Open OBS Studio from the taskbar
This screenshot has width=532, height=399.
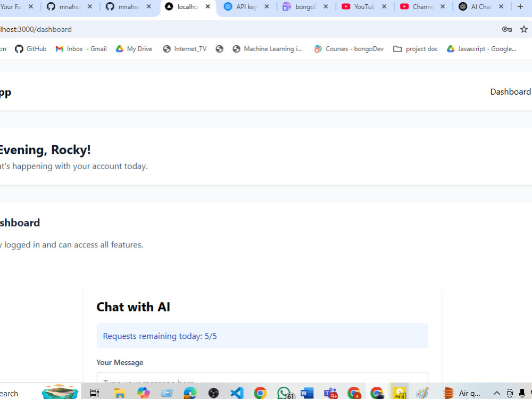(213, 393)
